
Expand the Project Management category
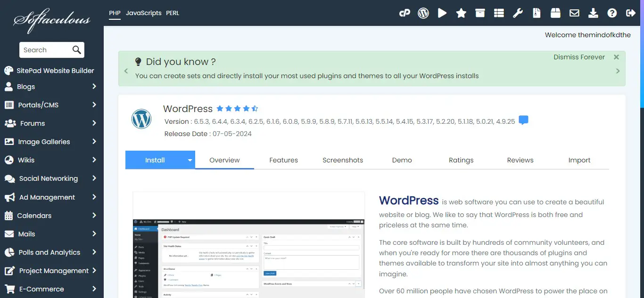point(94,271)
